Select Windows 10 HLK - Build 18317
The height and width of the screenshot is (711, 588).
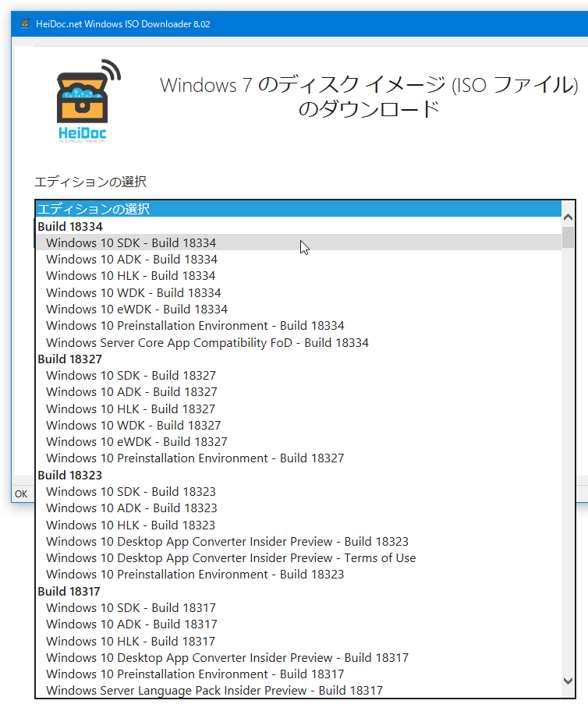pyautogui.click(x=299, y=641)
